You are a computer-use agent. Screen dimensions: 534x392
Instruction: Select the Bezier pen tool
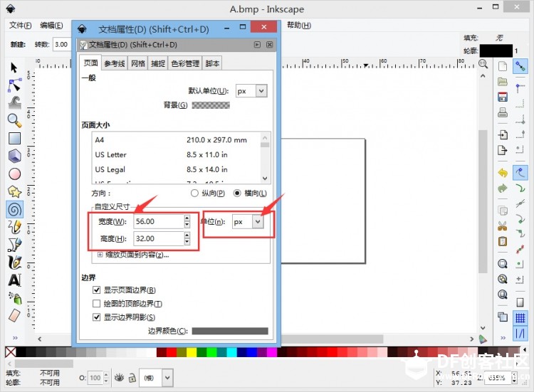14,245
